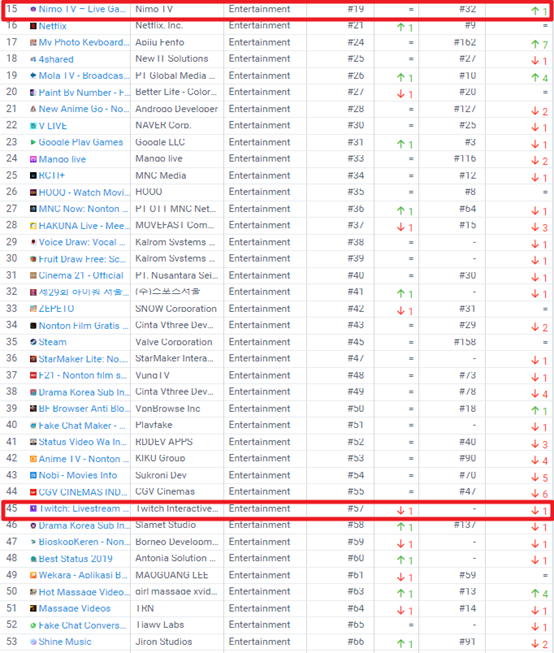Open the Paint By Number app link
This screenshot has height=653, width=554.
pyautogui.click(x=84, y=92)
